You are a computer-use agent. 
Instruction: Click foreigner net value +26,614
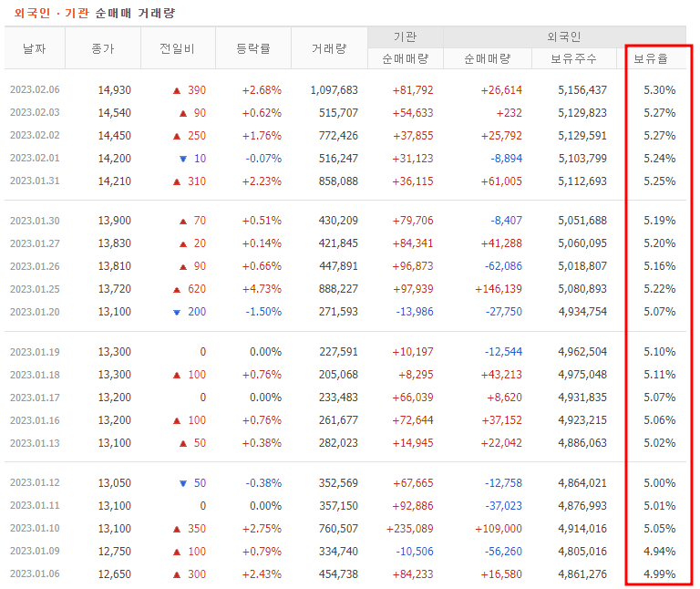click(501, 89)
